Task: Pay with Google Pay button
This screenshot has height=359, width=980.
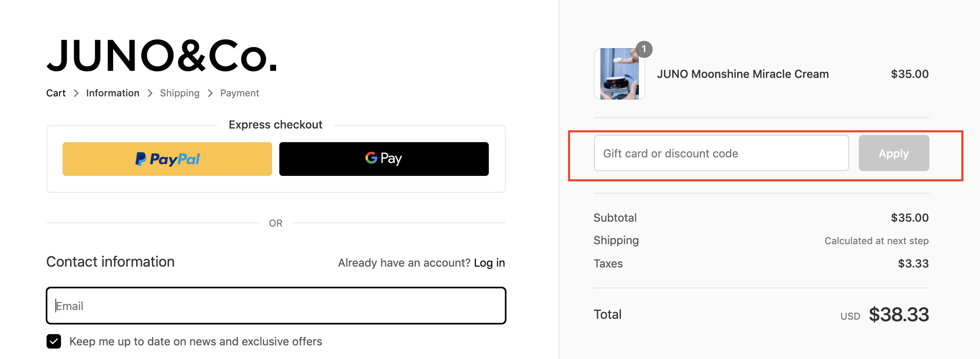Action: (x=384, y=159)
